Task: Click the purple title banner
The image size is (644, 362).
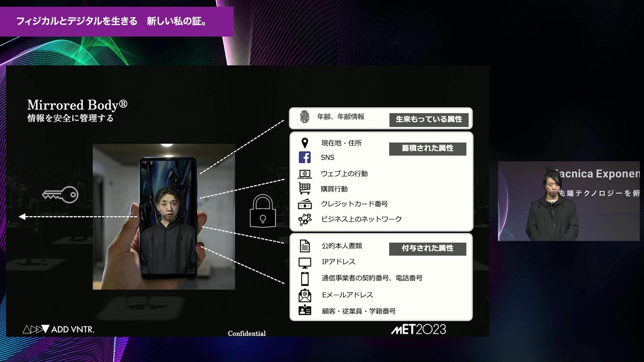Action: tap(116, 21)
